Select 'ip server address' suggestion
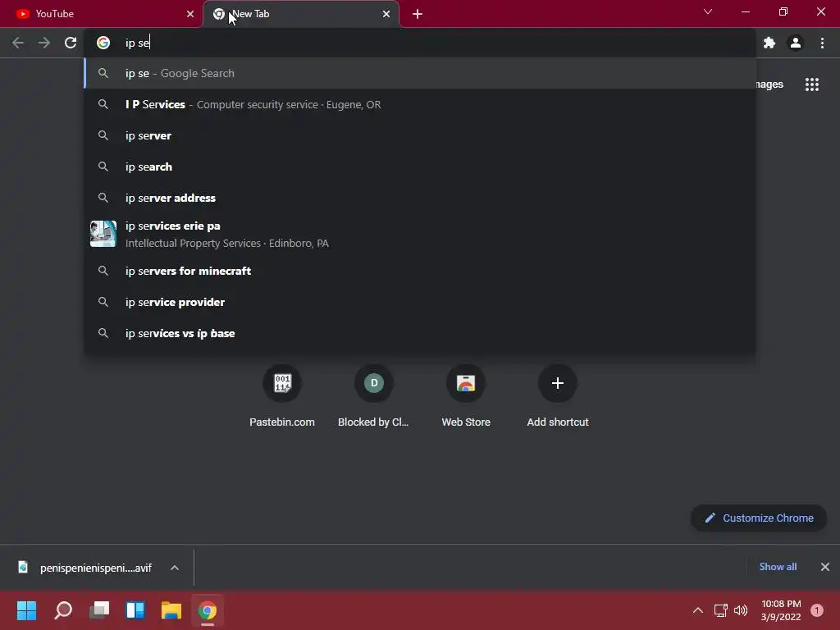Viewport: 840px width, 630px height. click(x=420, y=198)
